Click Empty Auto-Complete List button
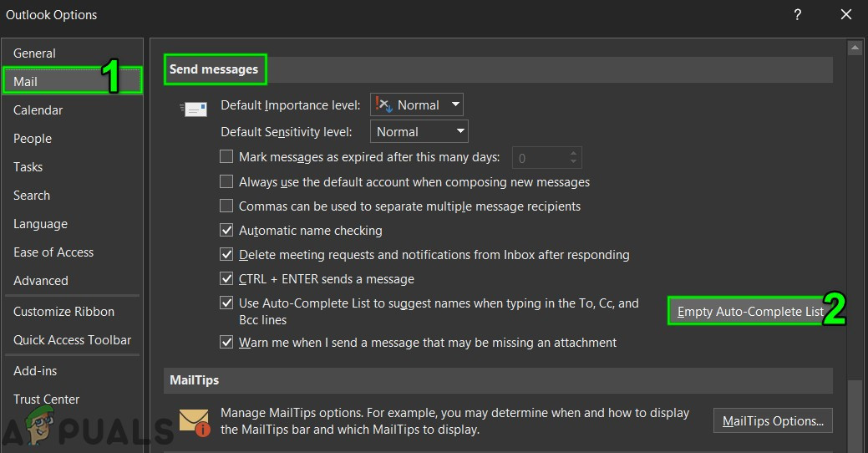This screenshot has height=453, width=868. point(750,312)
